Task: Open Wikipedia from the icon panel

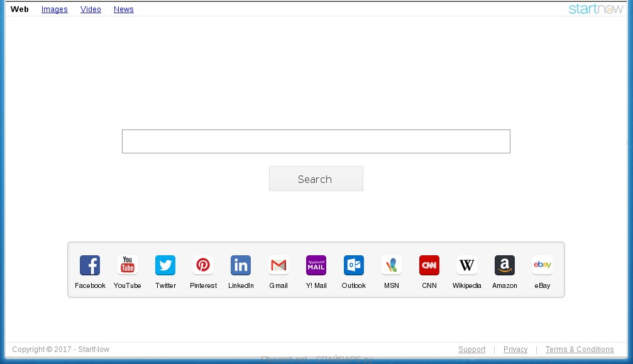Action: pyautogui.click(x=467, y=265)
